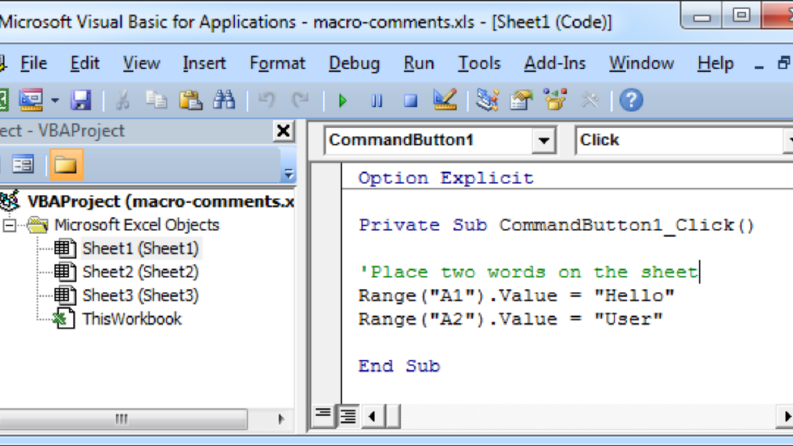This screenshot has height=446, width=793.
Task: Restore the inner code window
Action: point(783,63)
